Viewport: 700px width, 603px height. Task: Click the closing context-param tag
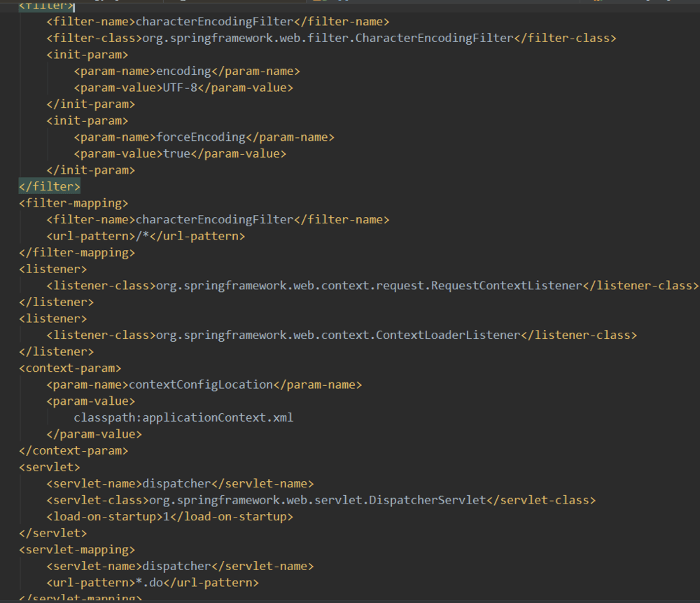coord(73,451)
